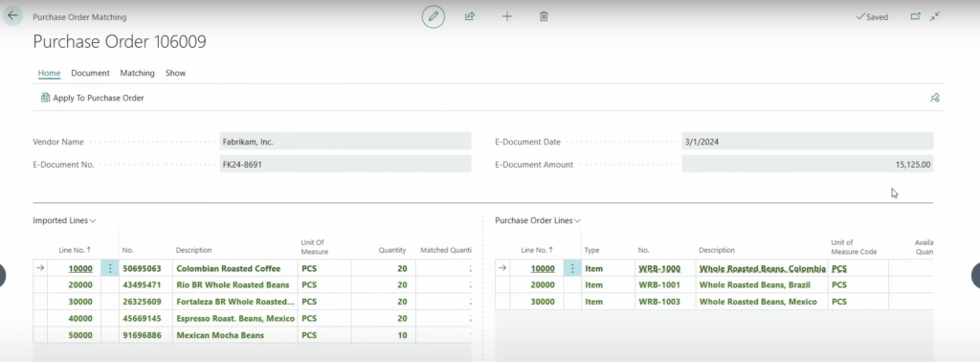This screenshot has width=980, height=362.
Task: Click the collapse page arrows icon
Action: (935, 17)
